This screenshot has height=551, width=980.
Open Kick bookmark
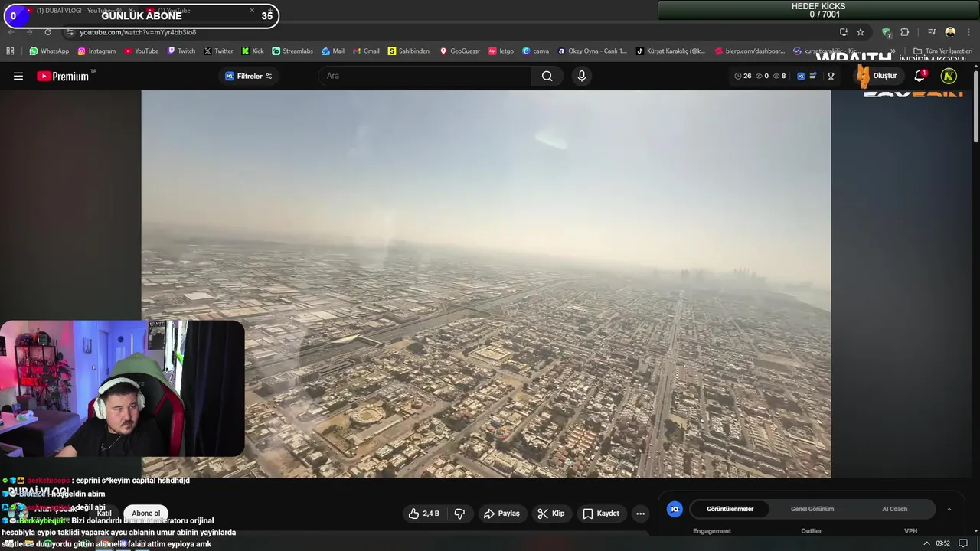tap(253, 51)
